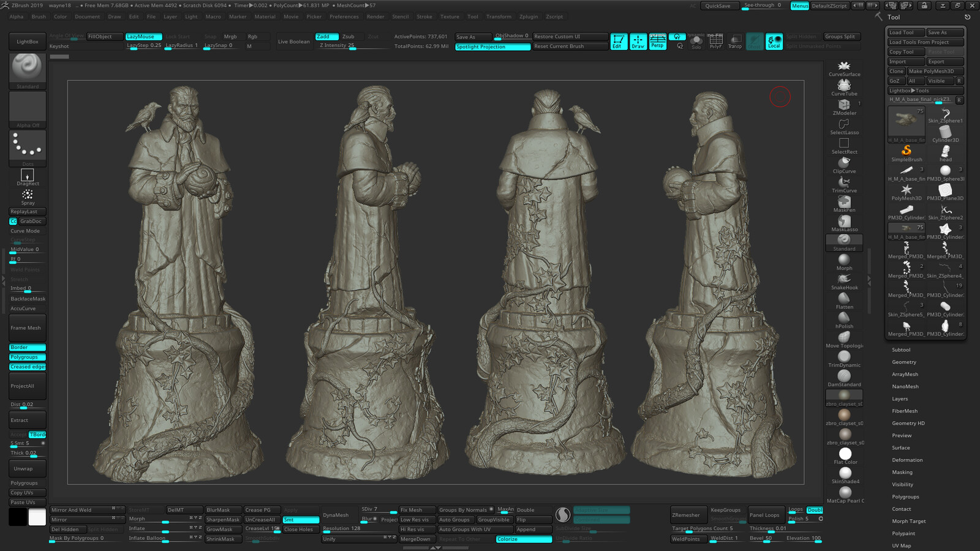Choose the ZModeler brush
The image size is (980, 551).
(844, 107)
